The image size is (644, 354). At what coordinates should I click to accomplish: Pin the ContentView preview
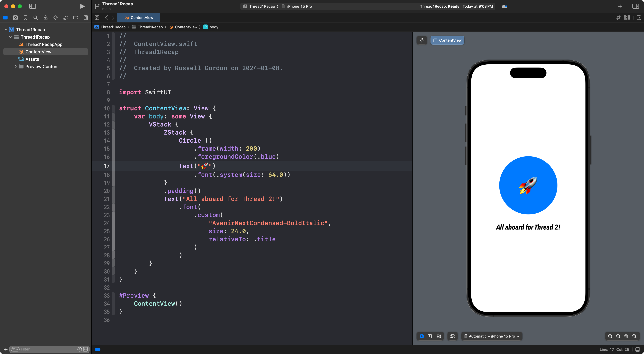coord(422,40)
